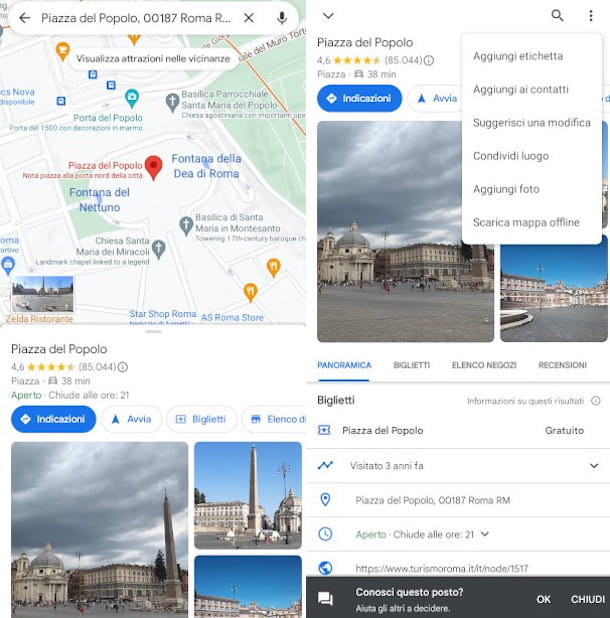The height and width of the screenshot is (618, 610).
Task: Tap Basilica Santa Maria del Popolo marker
Action: (172, 103)
